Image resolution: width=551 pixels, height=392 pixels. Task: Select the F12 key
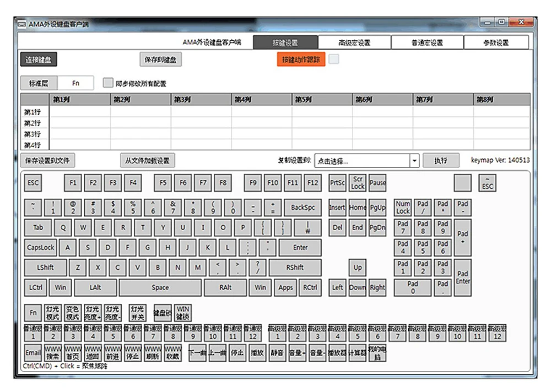click(x=313, y=183)
